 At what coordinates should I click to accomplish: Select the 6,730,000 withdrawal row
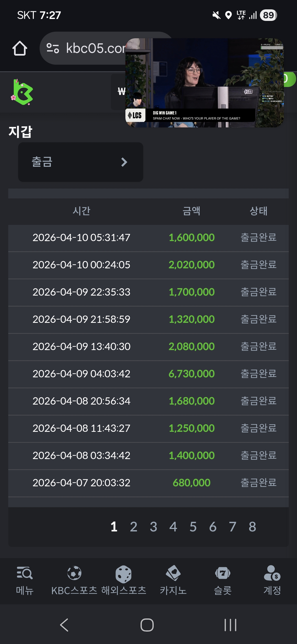point(148,374)
